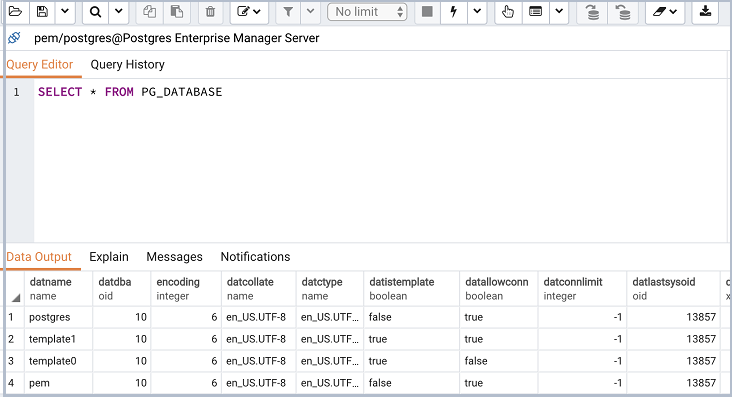Screen dimensions: 732x397
Task: Click the encoding column header
Action: pos(186,289)
